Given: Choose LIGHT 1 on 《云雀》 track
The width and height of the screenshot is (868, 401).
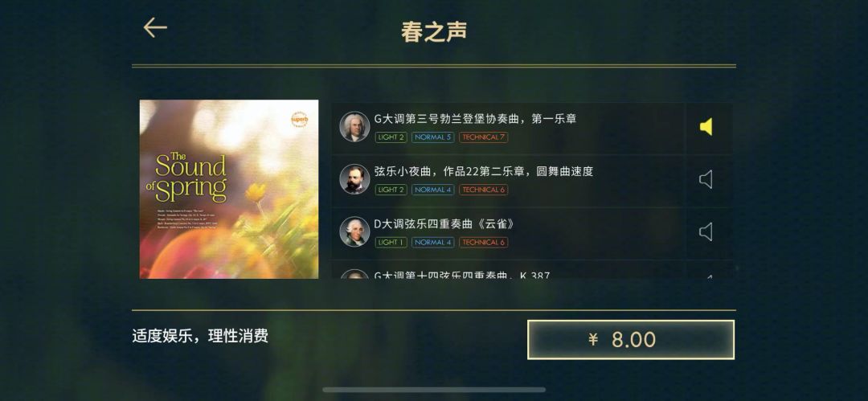Looking at the screenshot, I should click(391, 242).
